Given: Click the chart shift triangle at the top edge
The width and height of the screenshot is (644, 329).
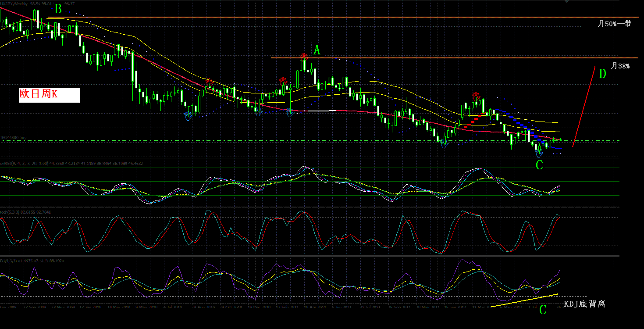Looking at the screenshot, I should (566, 2).
